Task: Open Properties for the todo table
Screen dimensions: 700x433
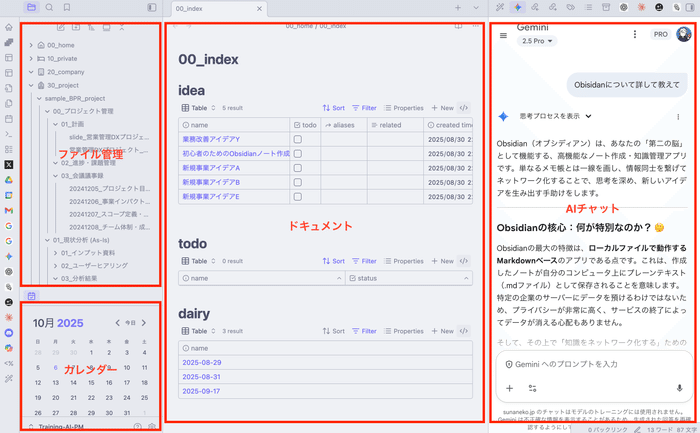Action: (x=404, y=261)
